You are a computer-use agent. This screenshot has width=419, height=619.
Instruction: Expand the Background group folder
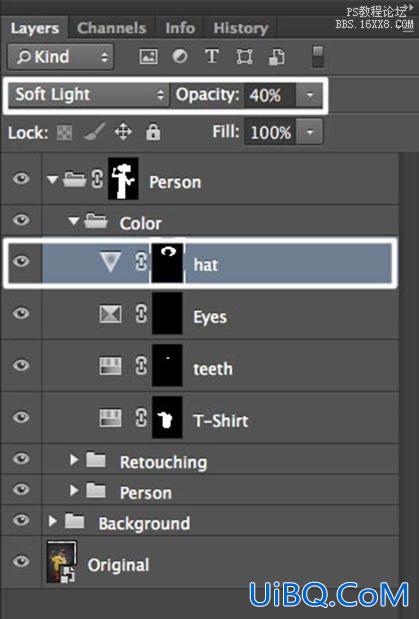click(52, 521)
